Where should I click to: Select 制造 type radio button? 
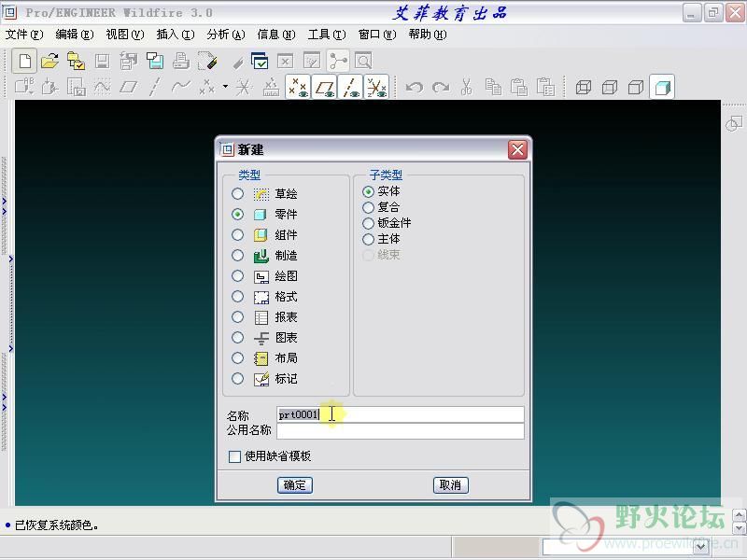237,255
